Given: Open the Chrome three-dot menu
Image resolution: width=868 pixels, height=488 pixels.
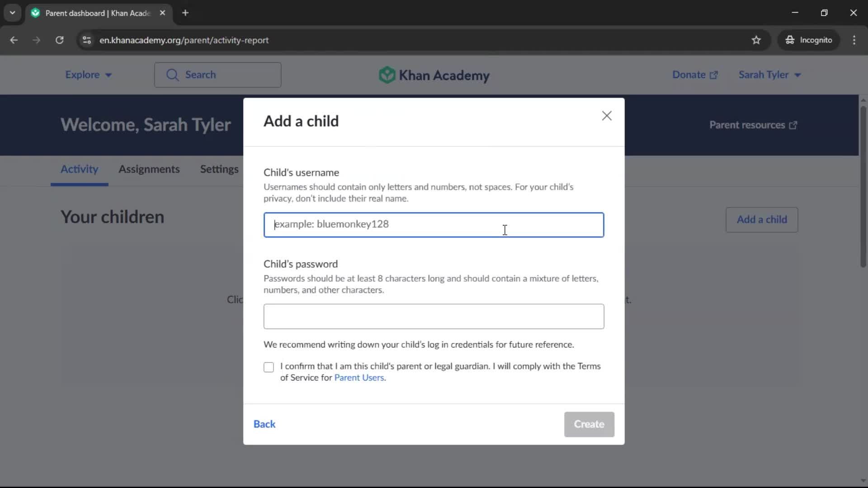Looking at the screenshot, I should 854,40.
